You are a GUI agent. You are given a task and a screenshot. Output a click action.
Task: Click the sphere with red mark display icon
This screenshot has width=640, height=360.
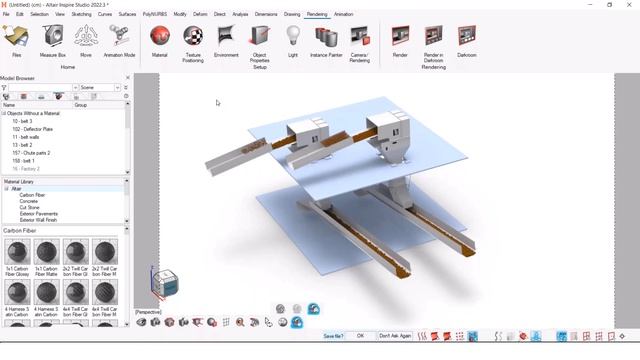pos(212,322)
